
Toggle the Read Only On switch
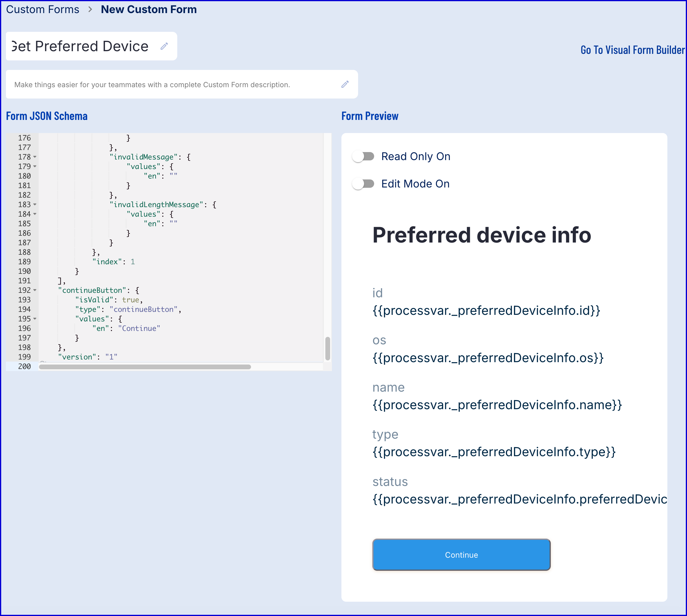[x=363, y=156]
